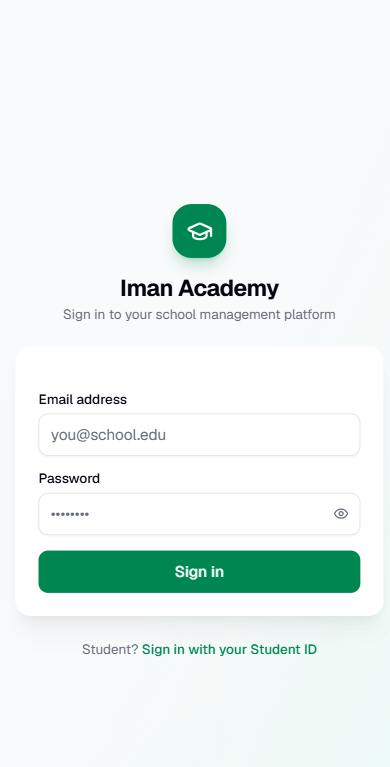390x767 pixels.
Task: Focus the Email address input field
Action: click(199, 434)
